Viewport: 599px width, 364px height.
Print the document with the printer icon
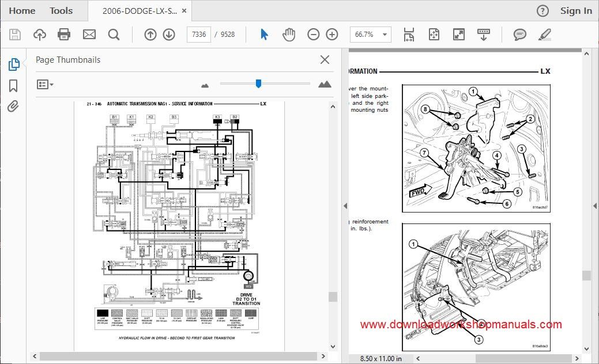(64, 35)
